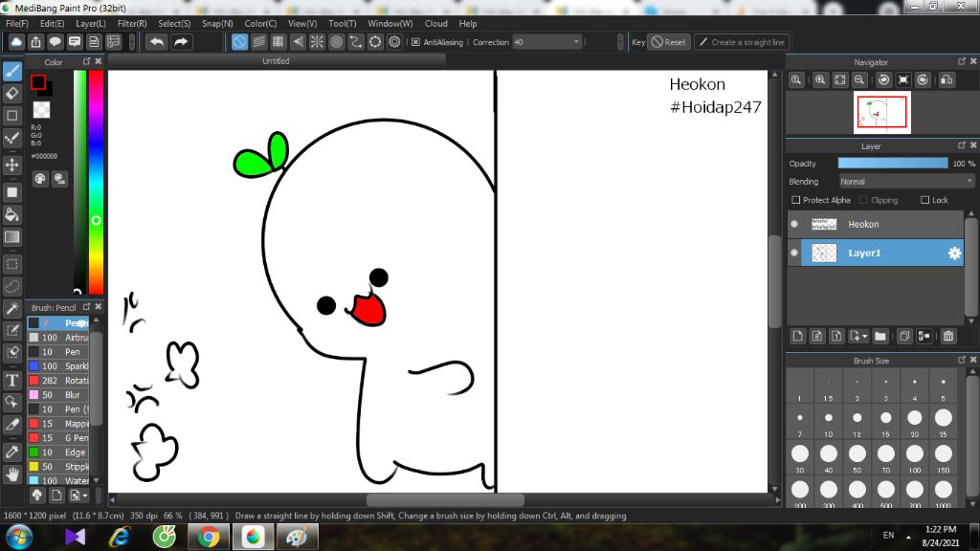Select the rectangular Select tool

(x=11, y=264)
